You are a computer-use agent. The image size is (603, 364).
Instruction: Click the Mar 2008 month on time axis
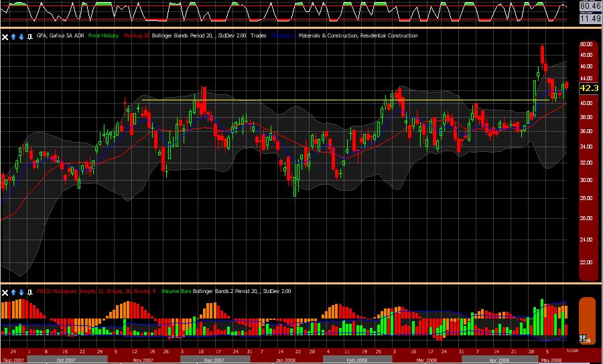coord(425,360)
